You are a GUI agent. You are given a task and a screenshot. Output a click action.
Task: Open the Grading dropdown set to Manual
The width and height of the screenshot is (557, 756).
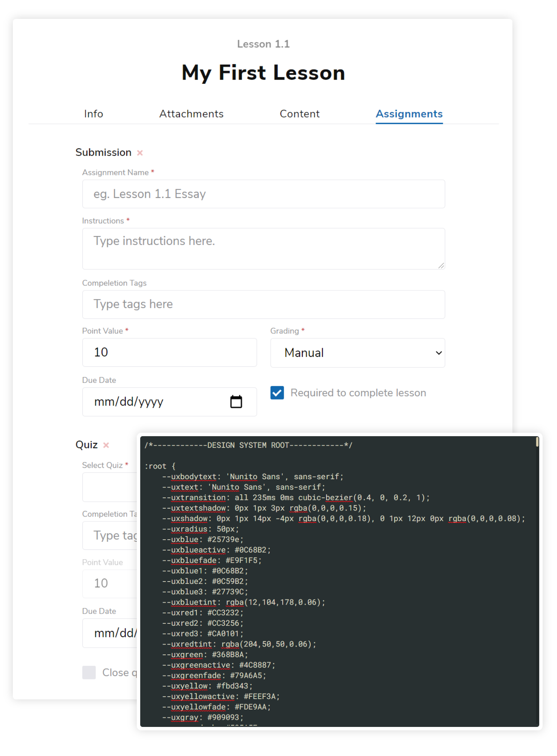point(357,353)
